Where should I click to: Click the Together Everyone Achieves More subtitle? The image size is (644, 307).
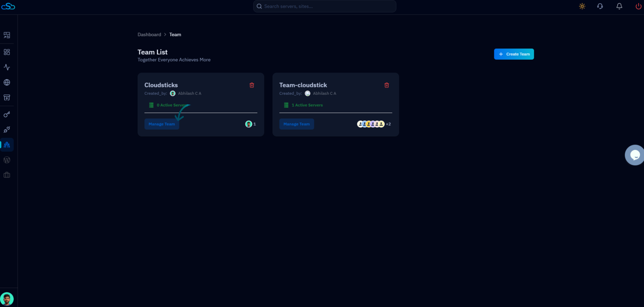[x=174, y=60]
